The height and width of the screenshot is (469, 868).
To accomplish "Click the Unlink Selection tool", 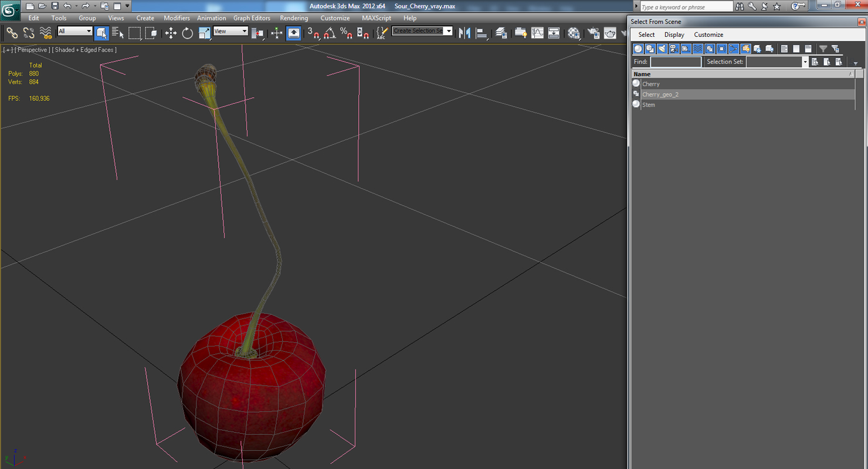I will tap(28, 33).
